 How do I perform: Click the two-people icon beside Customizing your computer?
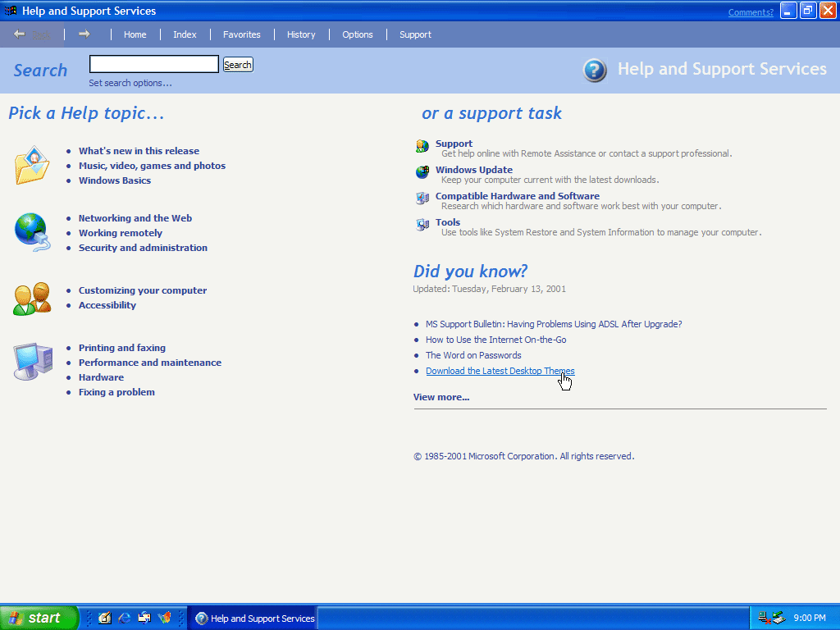[x=32, y=299]
